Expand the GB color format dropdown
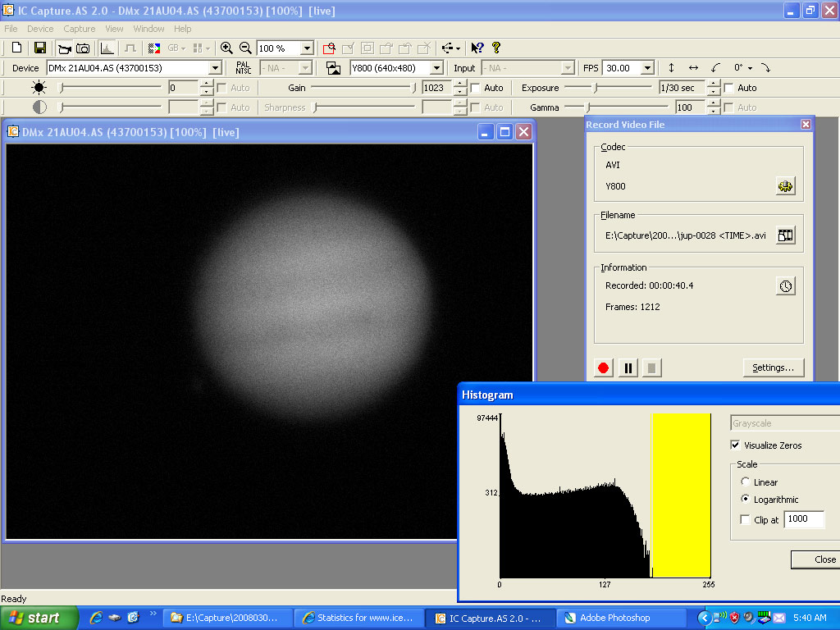 point(183,48)
